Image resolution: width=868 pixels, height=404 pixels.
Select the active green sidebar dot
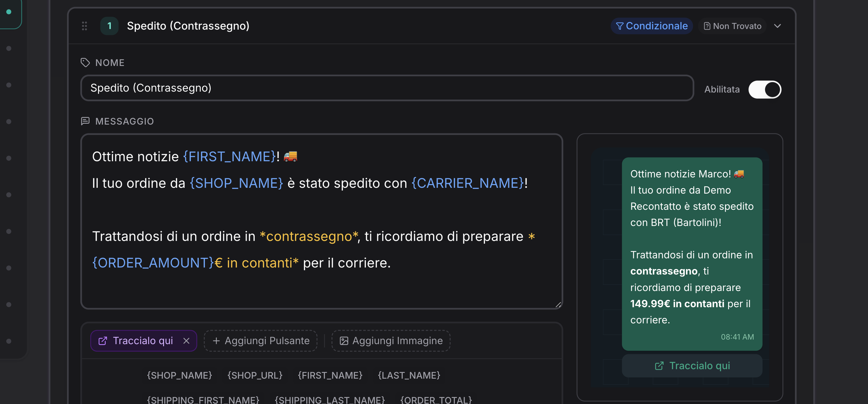9,12
